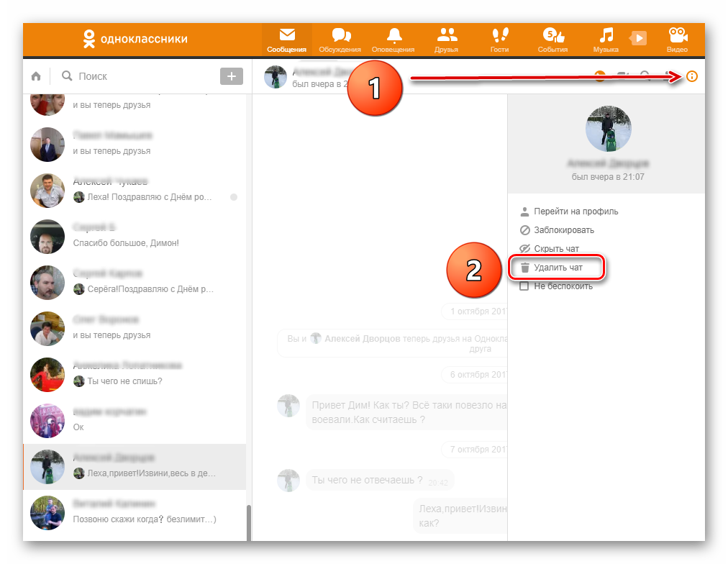728x564 pixels.
Task: Toggle the Не беспокоить checkbox
Action: click(524, 286)
